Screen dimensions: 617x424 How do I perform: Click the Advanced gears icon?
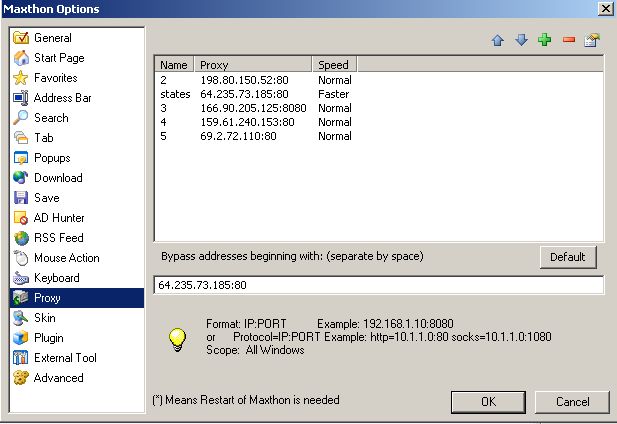(21, 378)
